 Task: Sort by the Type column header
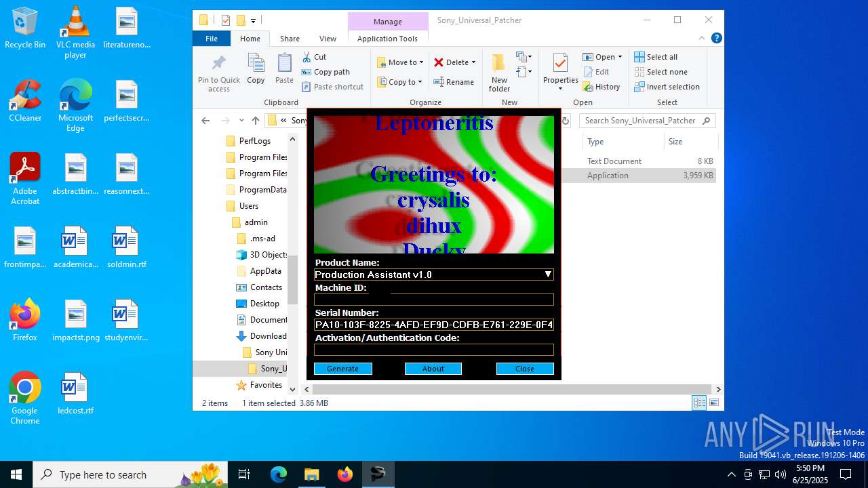623,142
